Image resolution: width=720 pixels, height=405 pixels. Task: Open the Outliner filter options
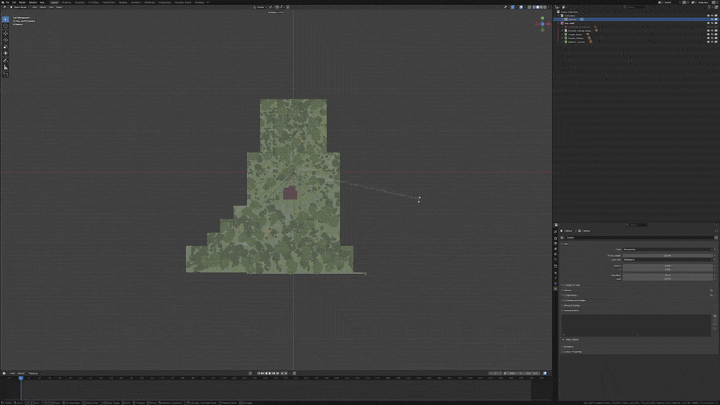pyautogui.click(x=709, y=7)
